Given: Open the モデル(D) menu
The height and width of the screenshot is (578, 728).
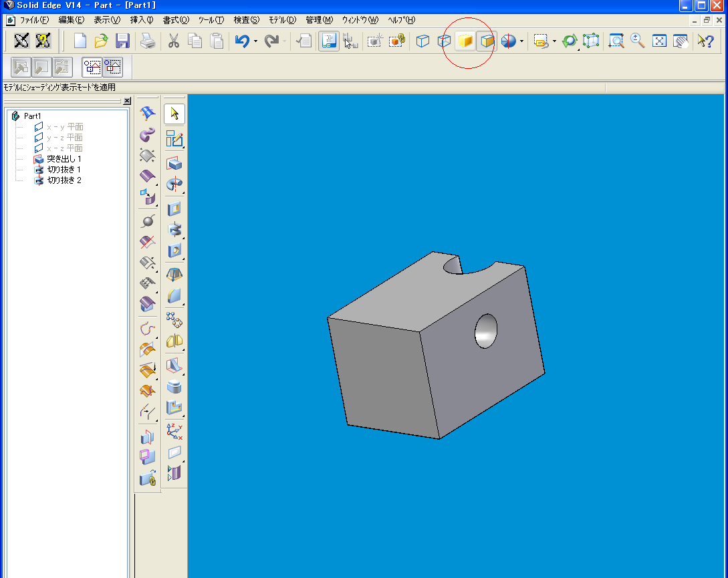Looking at the screenshot, I should coord(282,20).
